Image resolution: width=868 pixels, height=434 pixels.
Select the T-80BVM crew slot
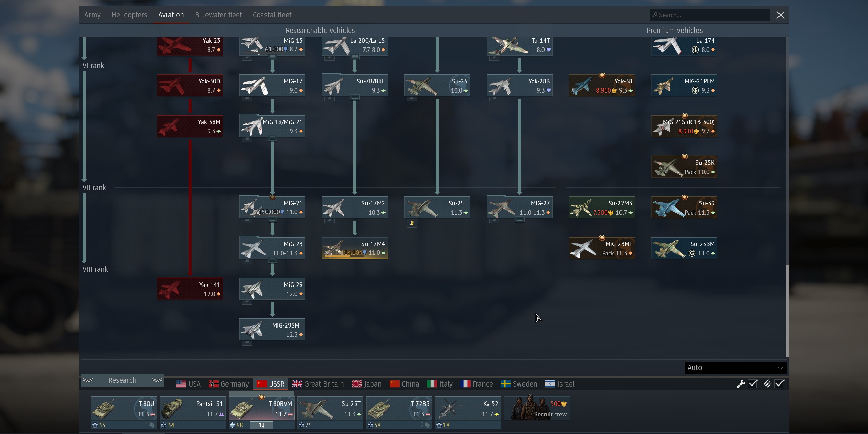[261, 408]
